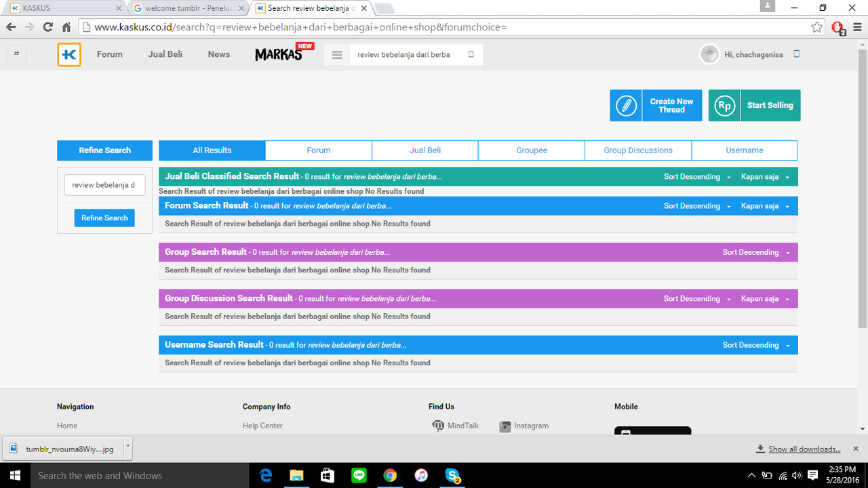Bookmark page with the star icon
This screenshot has width=868, height=488.
point(816,27)
